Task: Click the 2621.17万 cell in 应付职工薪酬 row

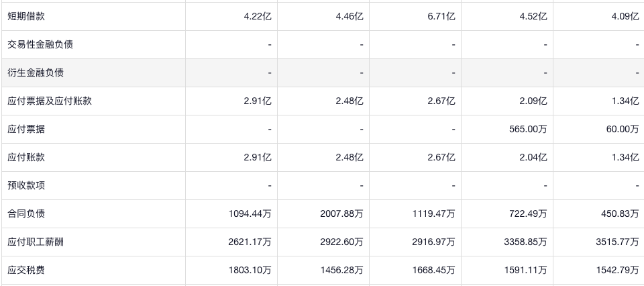Action: coord(250,242)
